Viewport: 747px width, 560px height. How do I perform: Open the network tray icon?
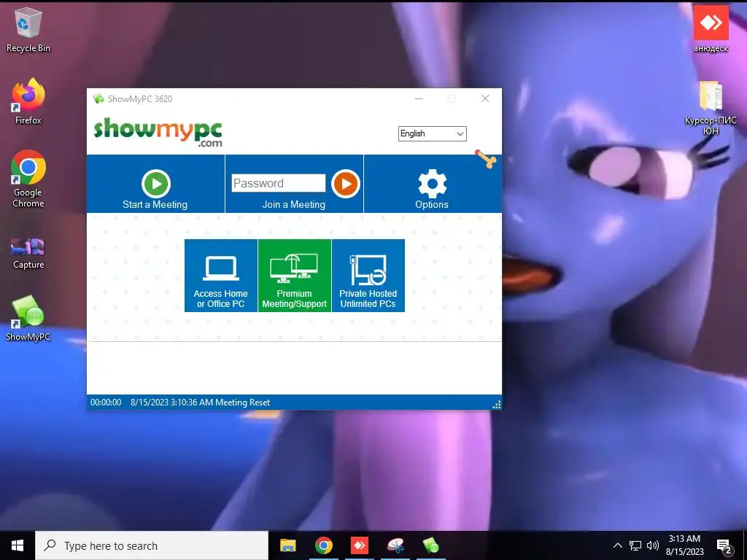[635, 545]
